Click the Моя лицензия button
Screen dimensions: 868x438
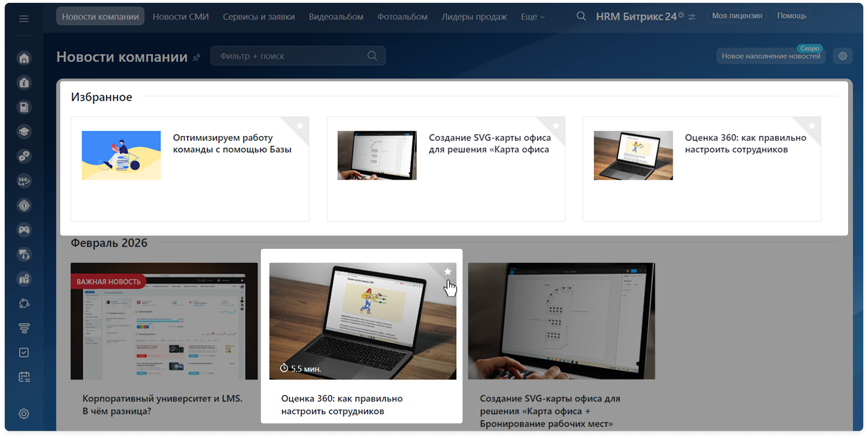737,16
